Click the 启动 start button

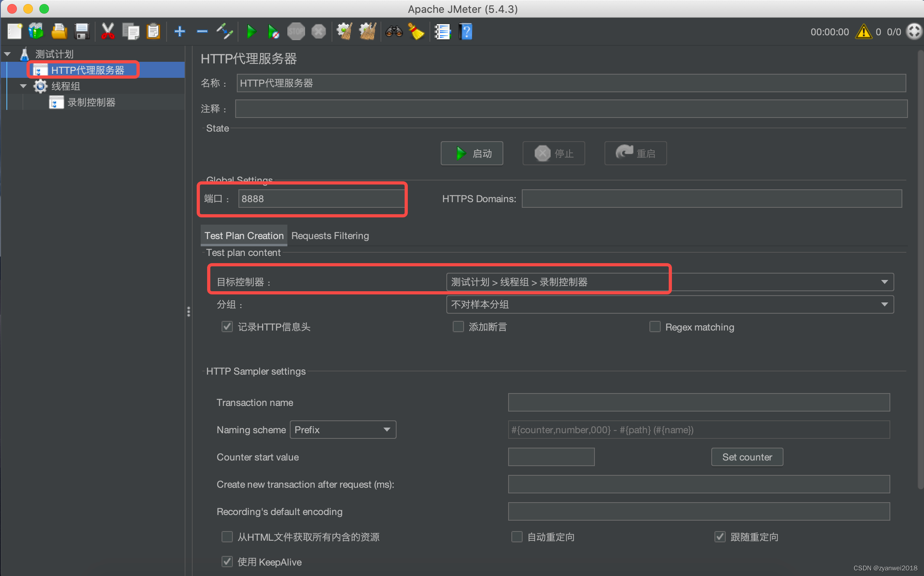[x=472, y=153]
